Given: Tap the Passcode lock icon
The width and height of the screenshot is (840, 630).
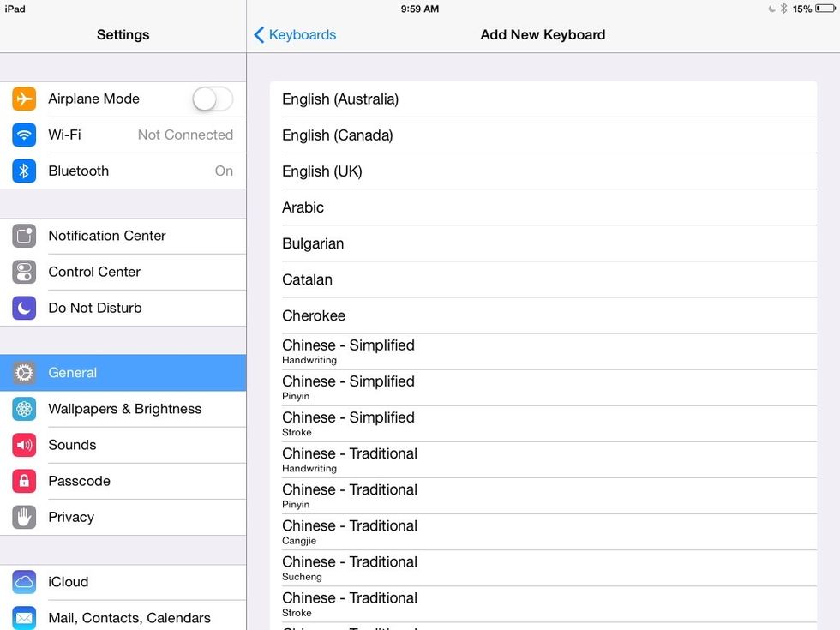Looking at the screenshot, I should pos(24,481).
